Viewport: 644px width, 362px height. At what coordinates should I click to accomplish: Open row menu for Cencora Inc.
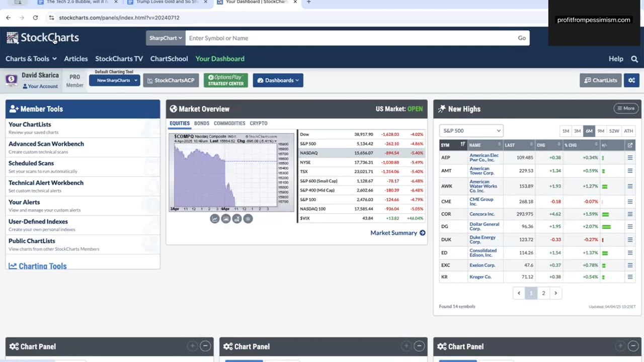630,214
